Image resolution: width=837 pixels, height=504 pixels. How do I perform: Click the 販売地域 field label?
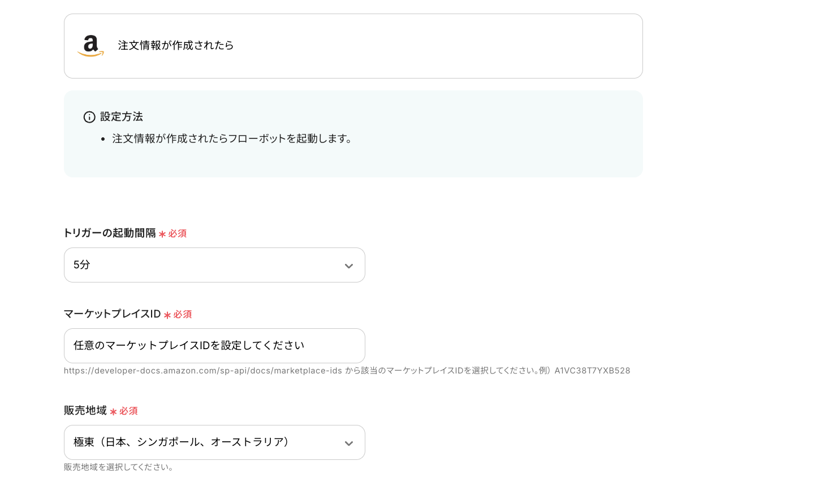[85, 411]
